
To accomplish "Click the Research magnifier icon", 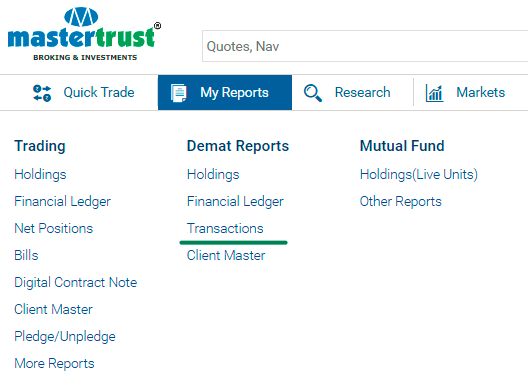I will coord(312,93).
